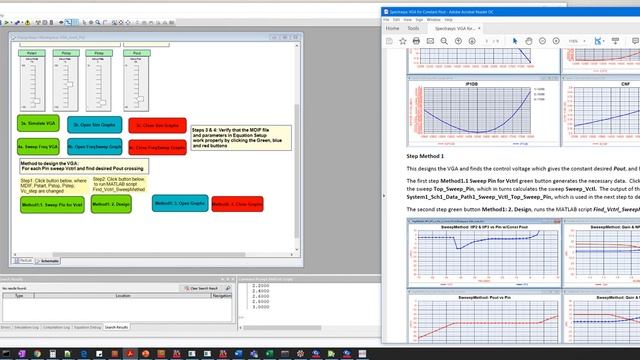Click the zoom out minus icon in Acrobat
640x360 pixels.
pos(542,41)
